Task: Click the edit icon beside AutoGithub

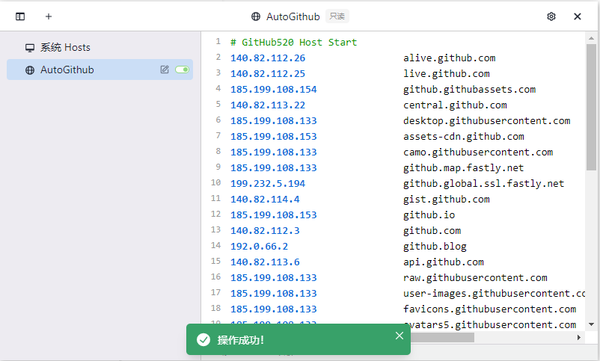Action: (165, 69)
